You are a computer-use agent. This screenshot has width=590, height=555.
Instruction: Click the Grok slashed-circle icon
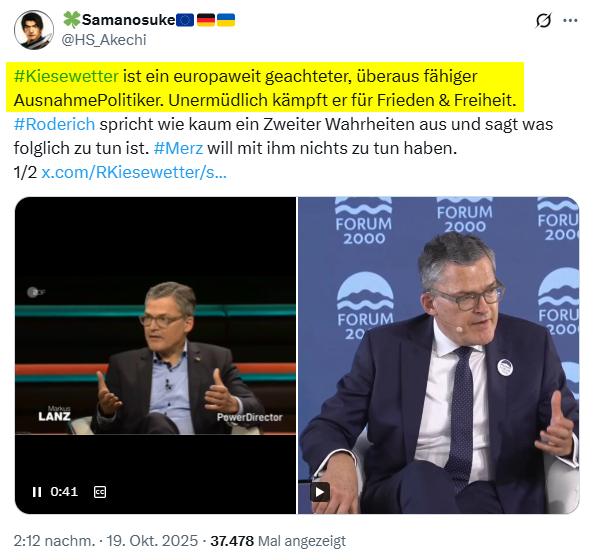pos(543,20)
